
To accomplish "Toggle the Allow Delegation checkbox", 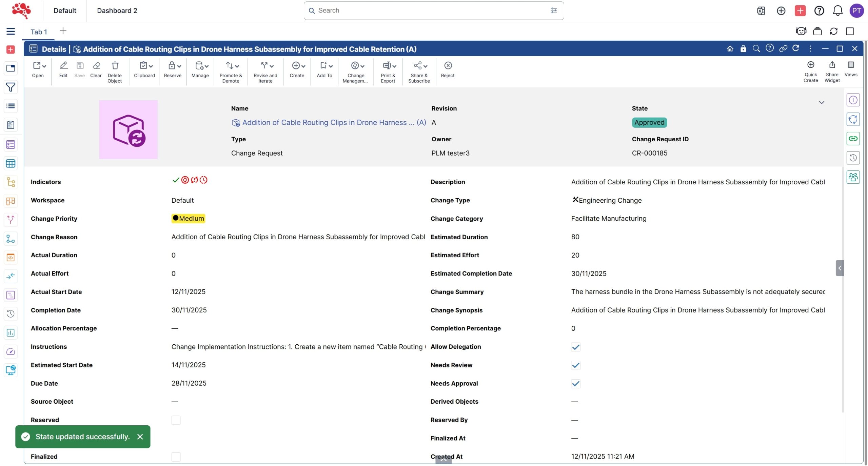I will (x=575, y=347).
